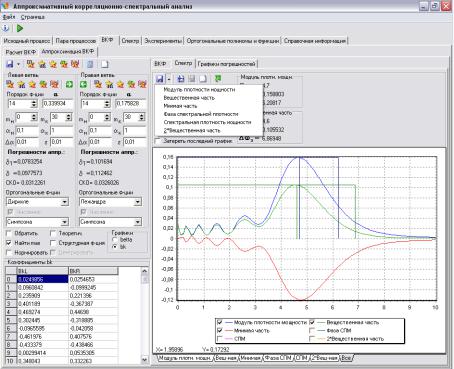The image size is (454, 369).
Task: Click the save diskette in the Аппроксимация ВКФ toolbar
Action: tap(10, 64)
